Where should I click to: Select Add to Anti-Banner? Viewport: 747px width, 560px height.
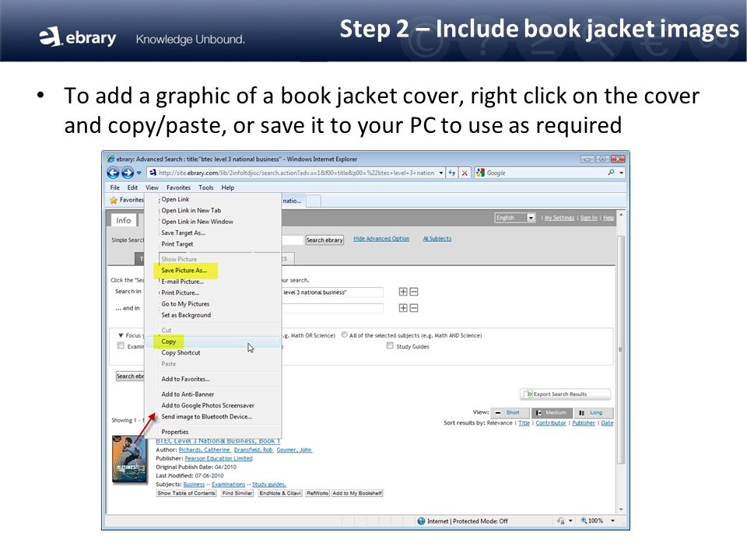point(188,394)
